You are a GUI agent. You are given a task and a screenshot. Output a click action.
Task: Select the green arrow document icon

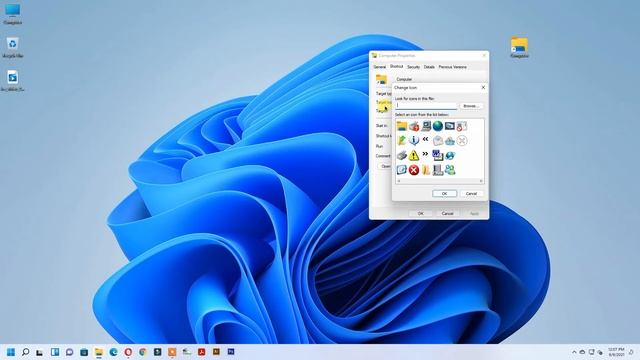pyautogui.click(x=402, y=140)
